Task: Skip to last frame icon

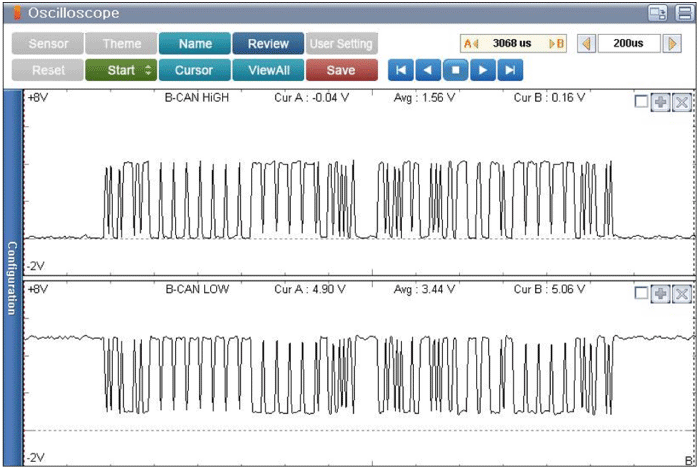Action: (x=510, y=70)
